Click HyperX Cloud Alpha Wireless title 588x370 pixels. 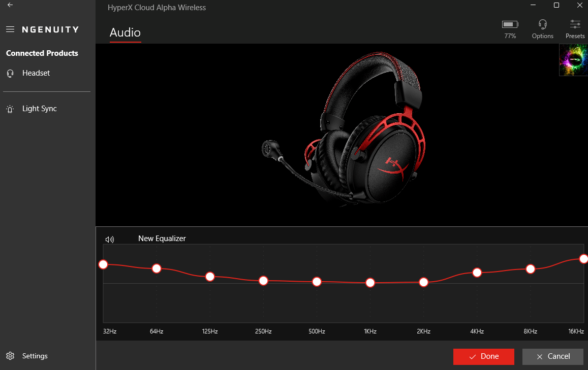point(157,8)
